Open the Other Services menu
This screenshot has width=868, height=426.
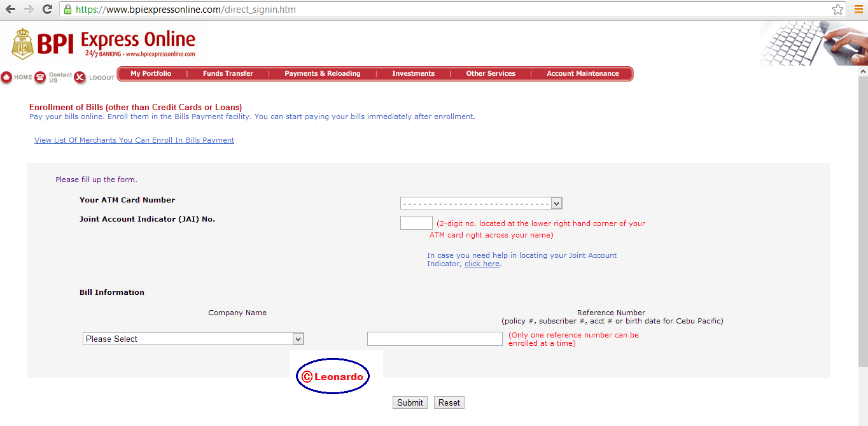point(491,74)
